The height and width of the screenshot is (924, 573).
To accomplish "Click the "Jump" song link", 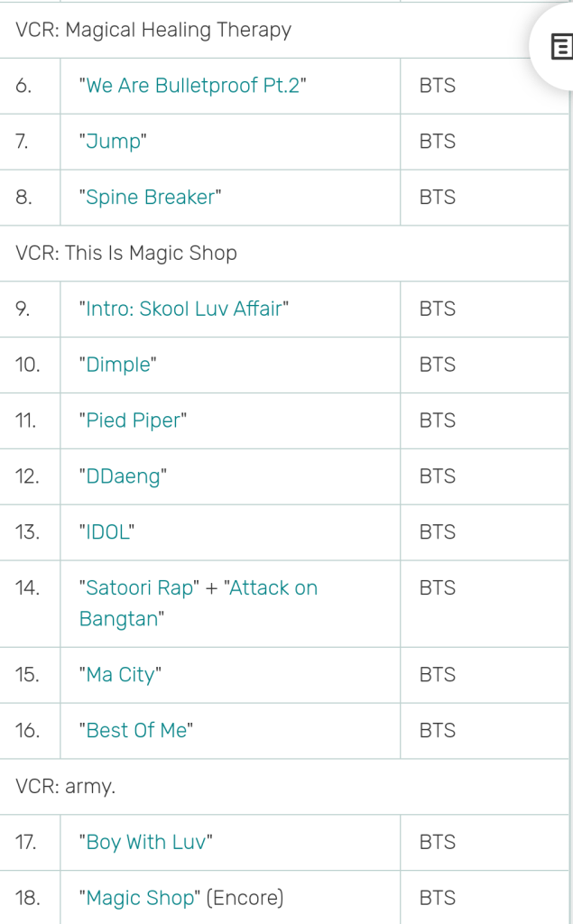I will (x=114, y=143).
